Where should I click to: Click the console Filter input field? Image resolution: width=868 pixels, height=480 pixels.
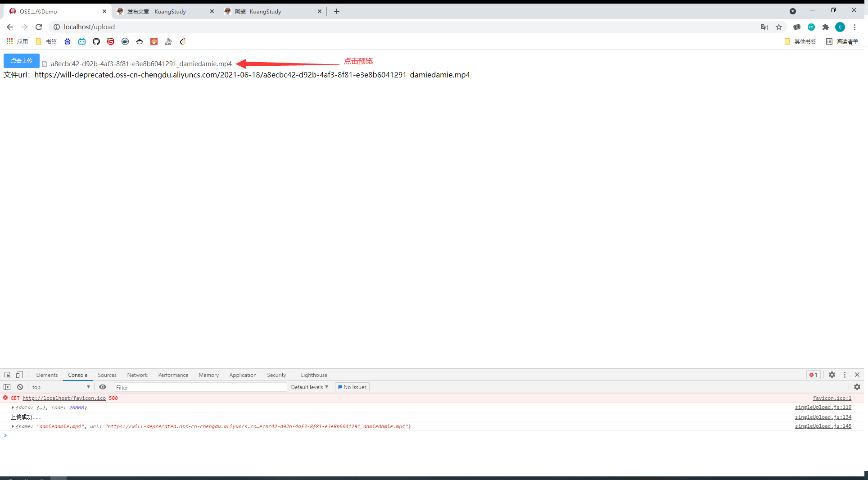200,387
